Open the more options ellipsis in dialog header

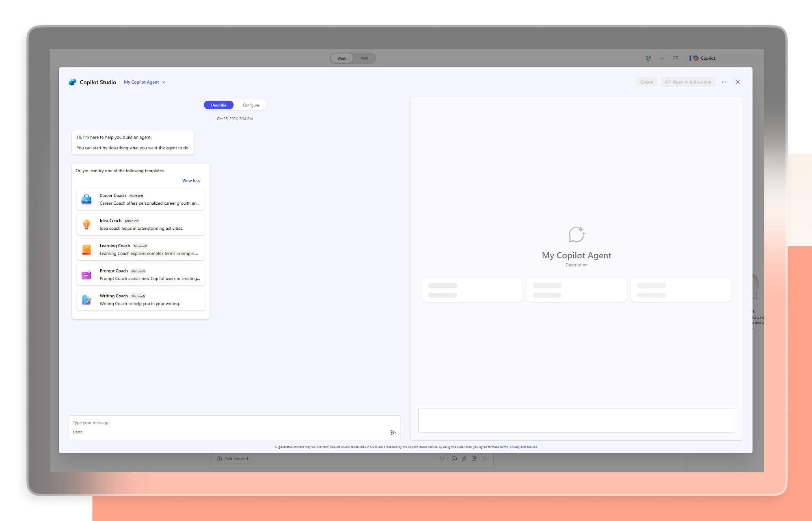[x=724, y=82]
